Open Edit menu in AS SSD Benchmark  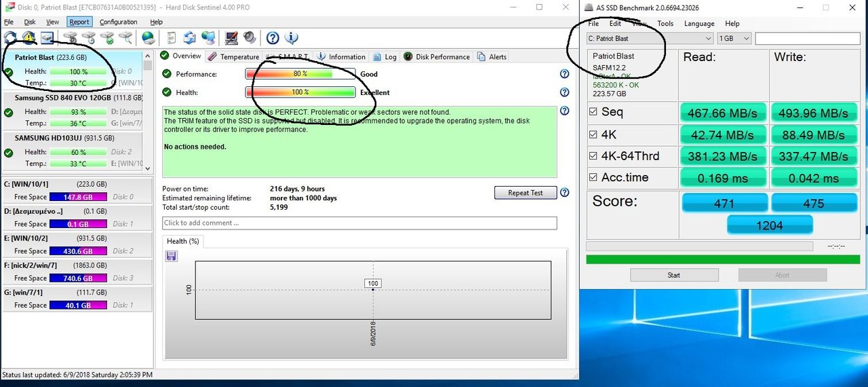coord(615,23)
